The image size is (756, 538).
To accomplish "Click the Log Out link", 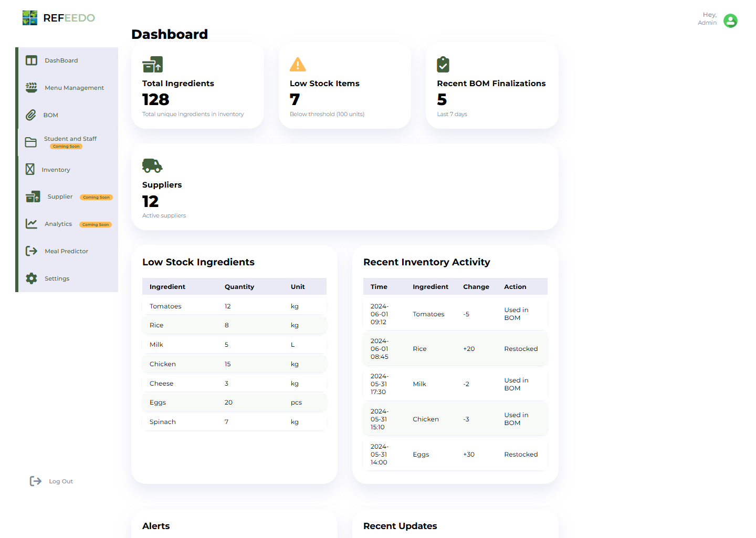I will (61, 481).
